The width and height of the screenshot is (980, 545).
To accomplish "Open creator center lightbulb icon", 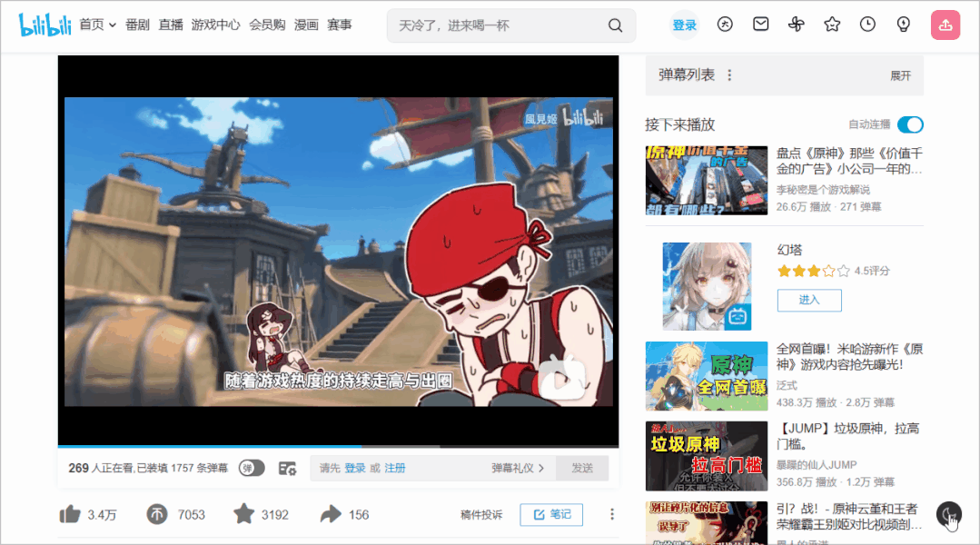I will click(903, 25).
